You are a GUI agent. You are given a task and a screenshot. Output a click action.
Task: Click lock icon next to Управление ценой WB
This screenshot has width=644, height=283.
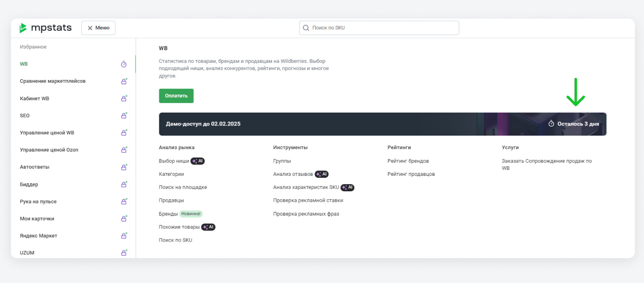click(124, 133)
